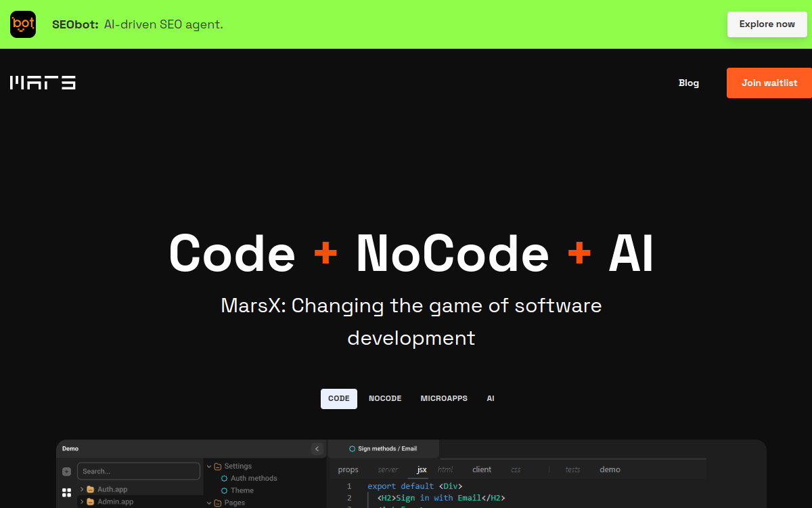Click the SEObot logo icon
The height and width of the screenshot is (508, 812).
[23, 24]
